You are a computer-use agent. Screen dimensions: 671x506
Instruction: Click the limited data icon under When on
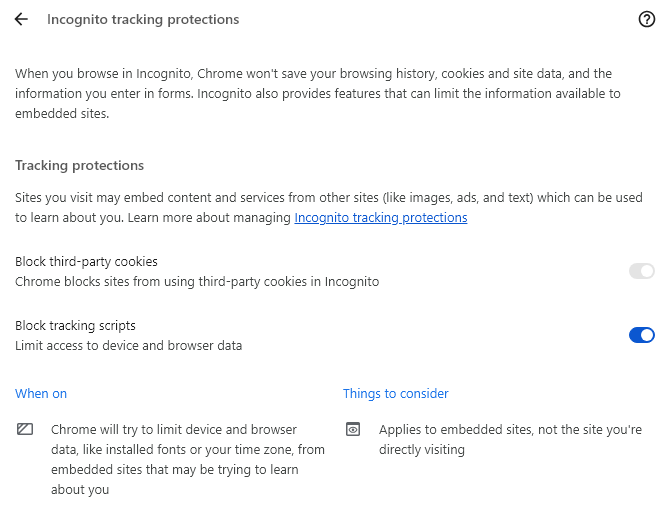25,429
